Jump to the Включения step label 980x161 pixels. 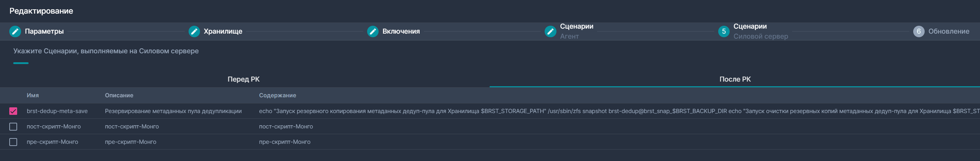[x=401, y=31]
